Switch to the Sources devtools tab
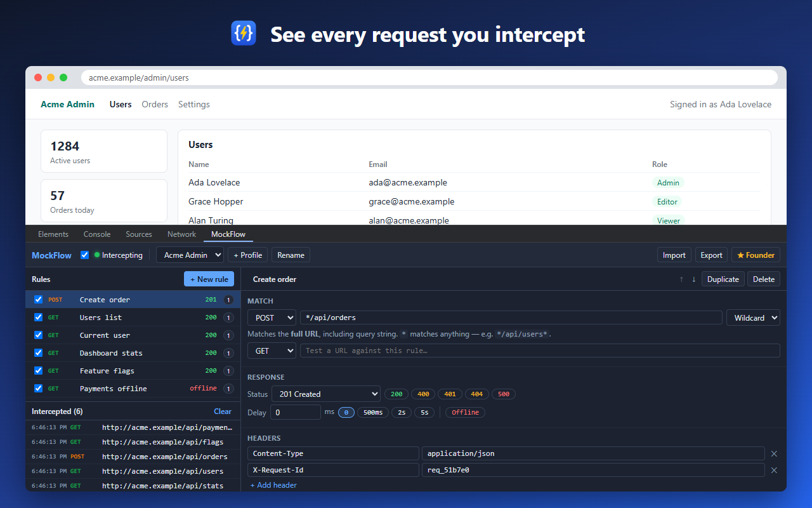Viewport: 812px width, 508px height. point(139,234)
